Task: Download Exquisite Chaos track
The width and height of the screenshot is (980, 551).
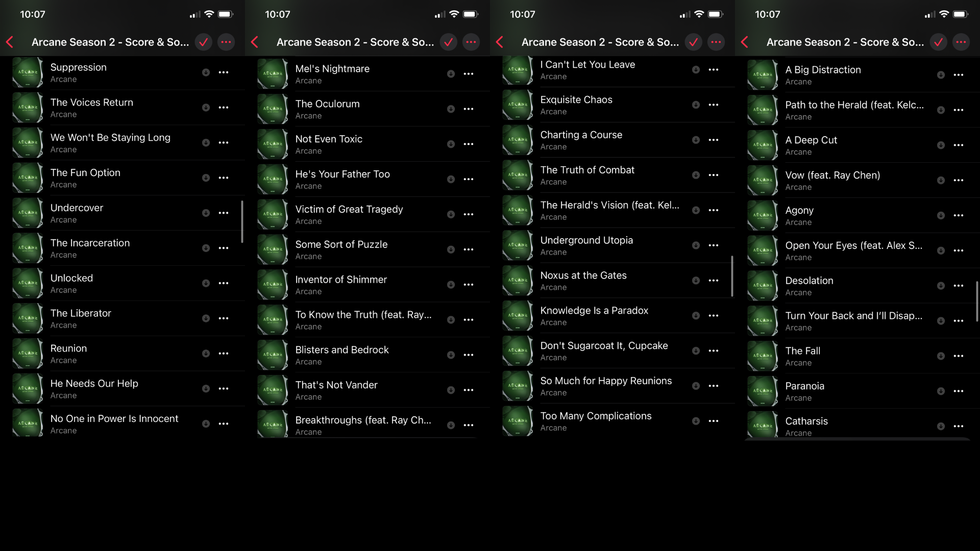Action: [696, 105]
